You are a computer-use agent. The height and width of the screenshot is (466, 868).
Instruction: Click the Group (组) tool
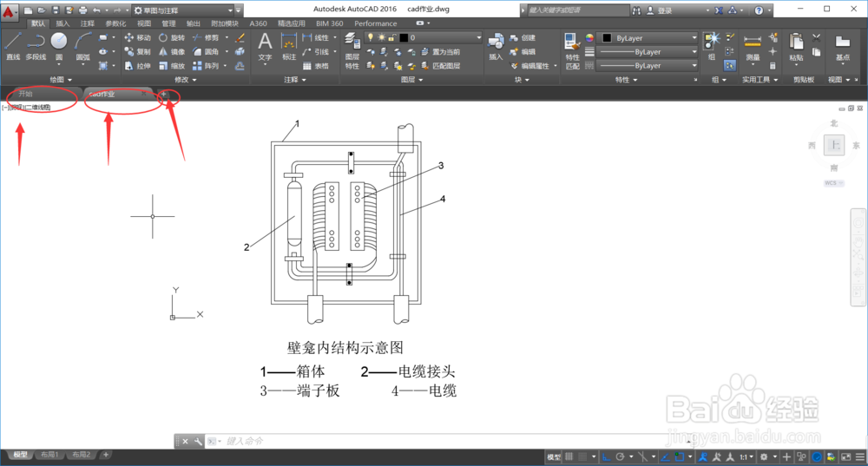[712, 47]
